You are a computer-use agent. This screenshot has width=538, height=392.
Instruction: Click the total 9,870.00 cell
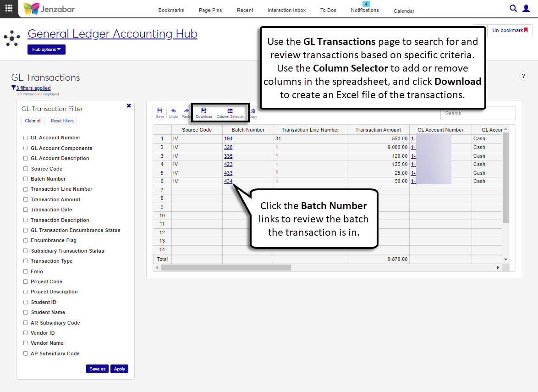tap(378, 259)
